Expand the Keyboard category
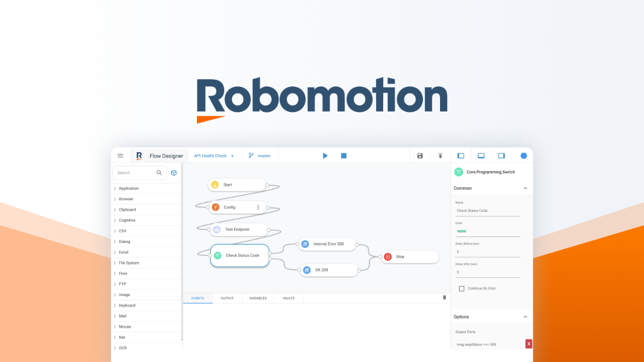The width and height of the screenshot is (644, 362). click(x=147, y=305)
